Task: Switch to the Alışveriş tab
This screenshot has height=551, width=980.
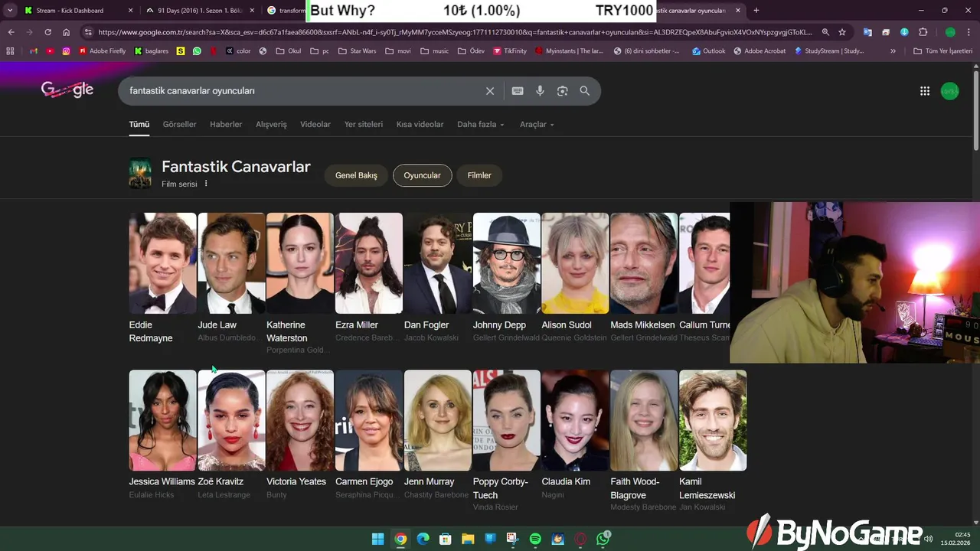Action: [271, 124]
